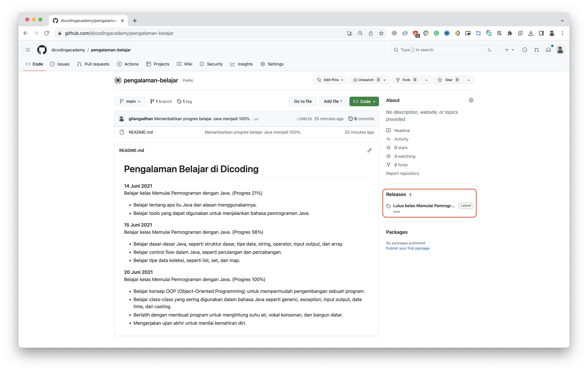Click Report repository link
The width and height of the screenshot is (588, 372).
[403, 174]
